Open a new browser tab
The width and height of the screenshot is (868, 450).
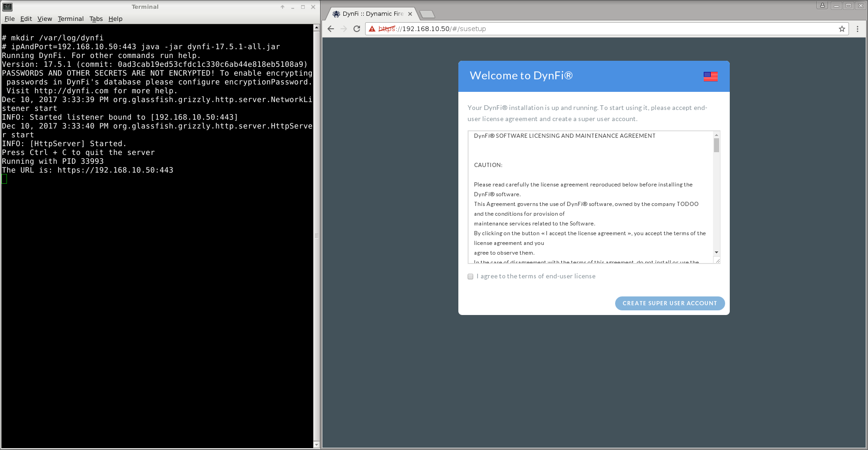pyautogui.click(x=427, y=14)
